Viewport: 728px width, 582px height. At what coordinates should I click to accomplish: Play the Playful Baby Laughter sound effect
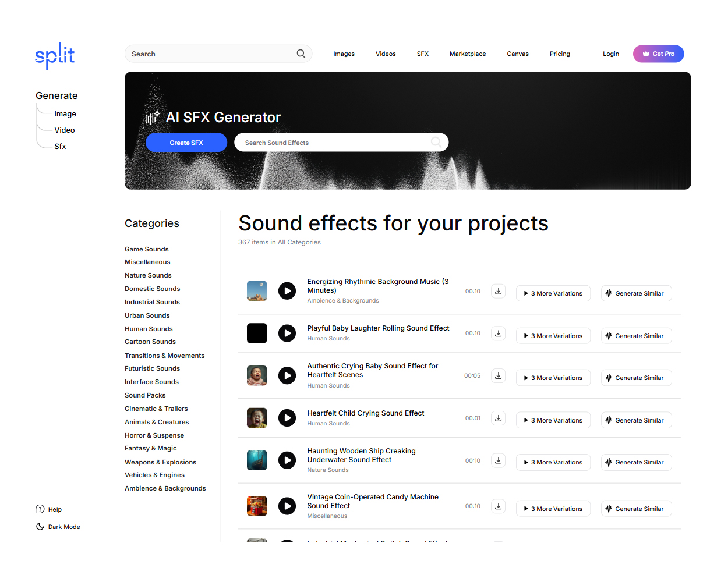tap(287, 333)
